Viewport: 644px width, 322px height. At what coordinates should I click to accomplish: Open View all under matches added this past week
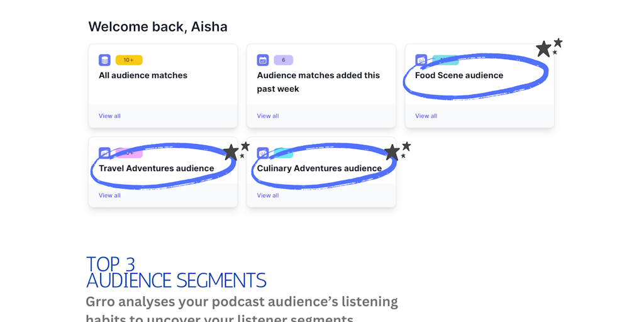(x=268, y=116)
